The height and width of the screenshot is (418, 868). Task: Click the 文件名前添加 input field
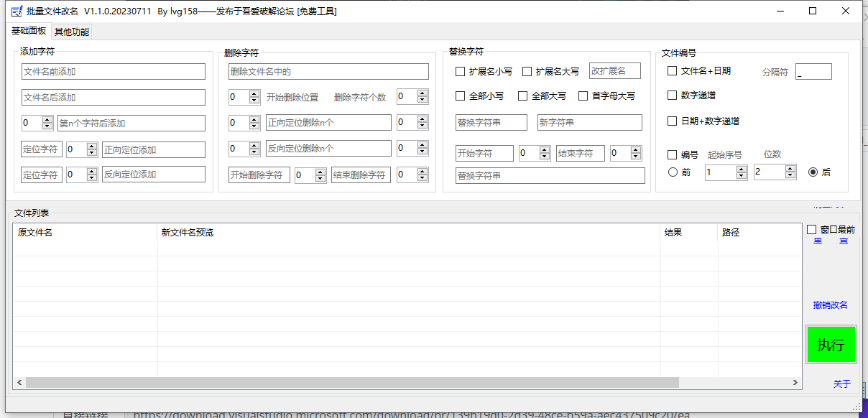click(113, 71)
